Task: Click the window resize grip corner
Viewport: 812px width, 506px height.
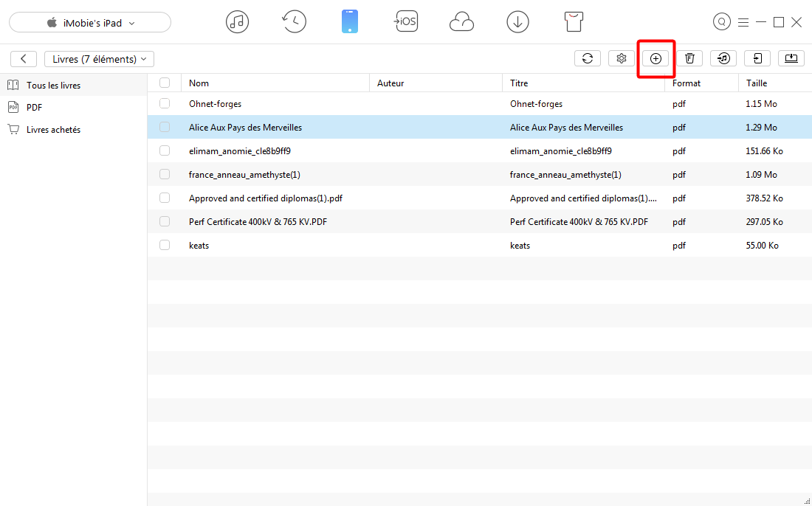Action: tap(808, 502)
